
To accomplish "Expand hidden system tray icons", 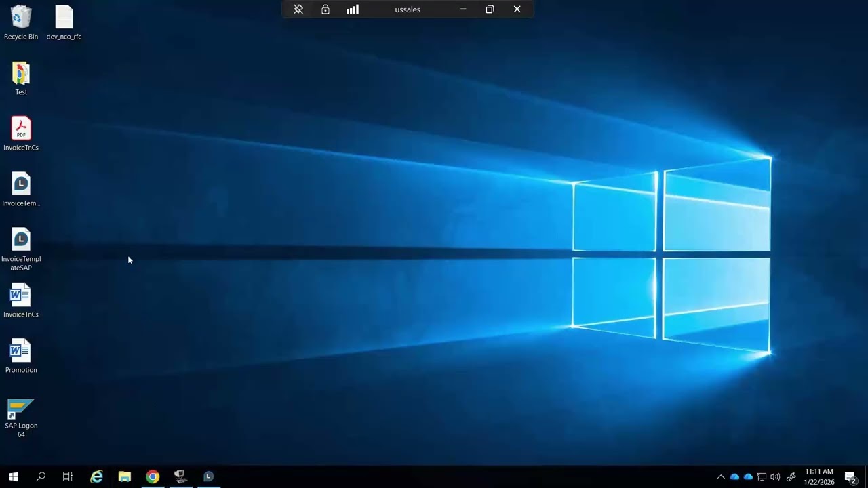I will [720, 477].
